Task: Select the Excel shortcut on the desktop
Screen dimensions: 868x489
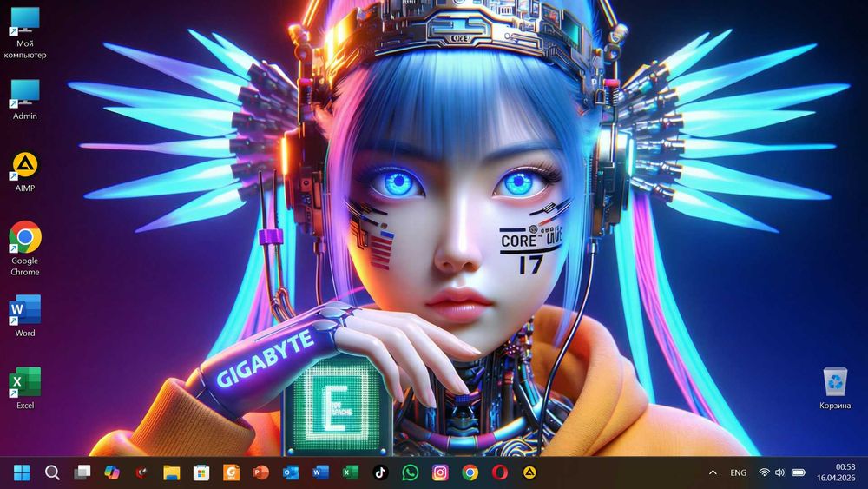Action: tap(25, 388)
